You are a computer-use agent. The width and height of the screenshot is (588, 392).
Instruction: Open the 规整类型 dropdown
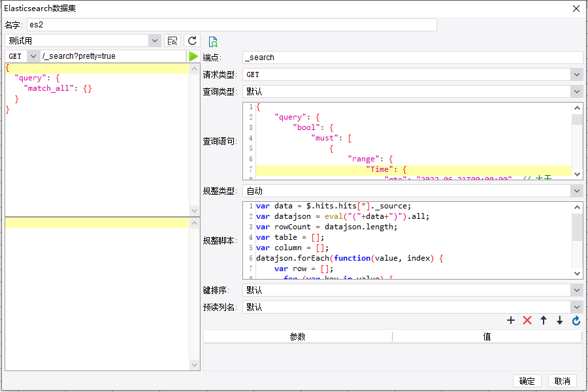pos(577,191)
